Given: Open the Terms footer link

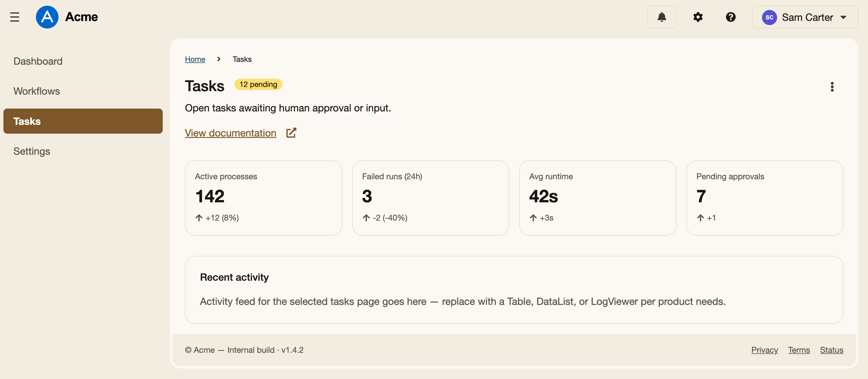Looking at the screenshot, I should point(798,350).
